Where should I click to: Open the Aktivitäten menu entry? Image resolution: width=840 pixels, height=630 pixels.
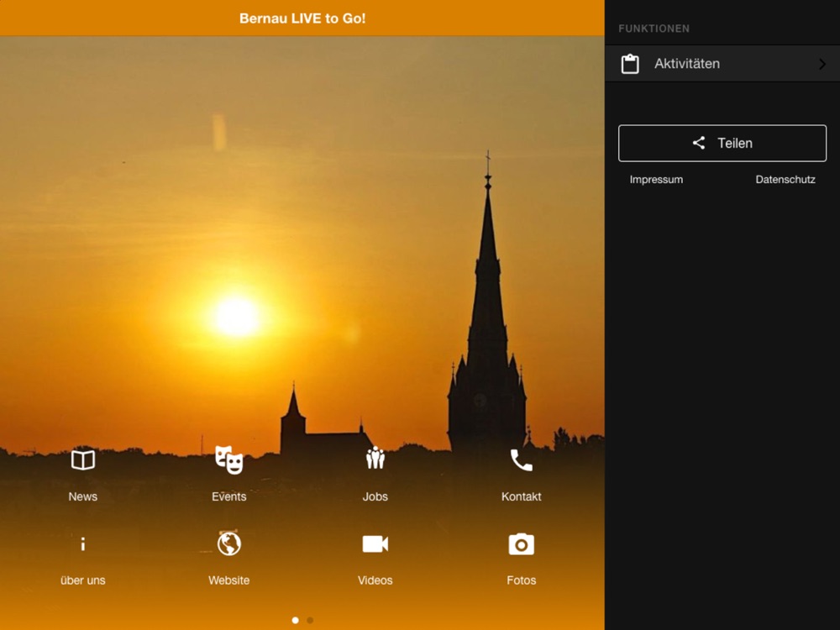click(722, 64)
